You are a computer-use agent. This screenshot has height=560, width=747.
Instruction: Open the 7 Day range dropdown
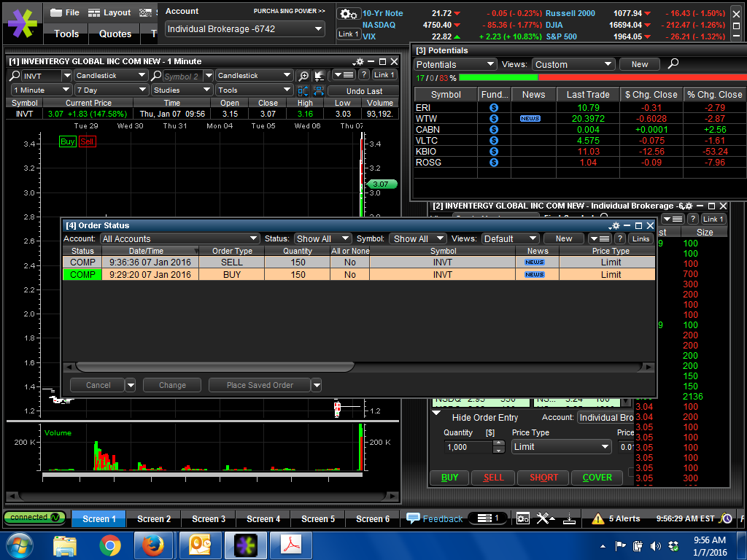click(111, 90)
